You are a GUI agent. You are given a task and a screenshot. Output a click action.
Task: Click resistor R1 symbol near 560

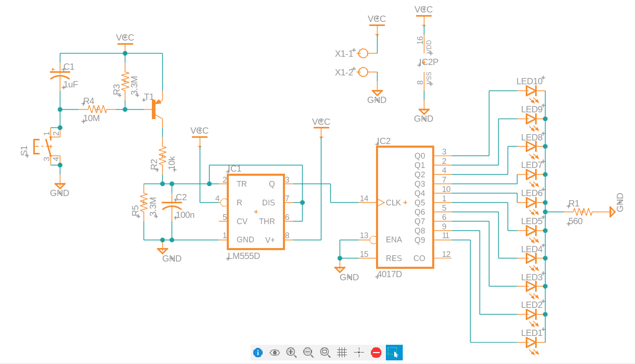coord(582,212)
